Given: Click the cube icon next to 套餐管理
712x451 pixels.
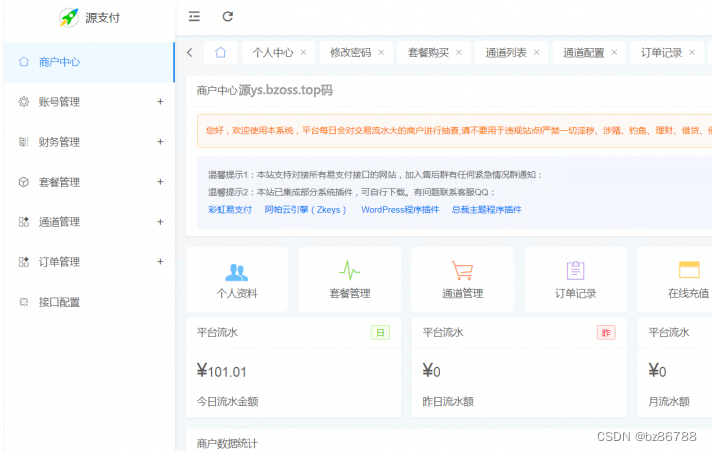Looking at the screenshot, I should point(24,182).
